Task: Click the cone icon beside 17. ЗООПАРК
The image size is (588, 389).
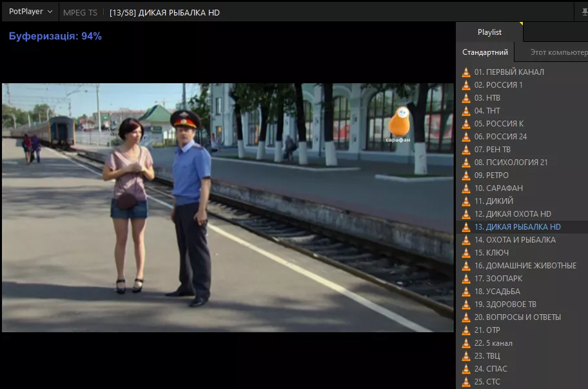Action: point(466,279)
